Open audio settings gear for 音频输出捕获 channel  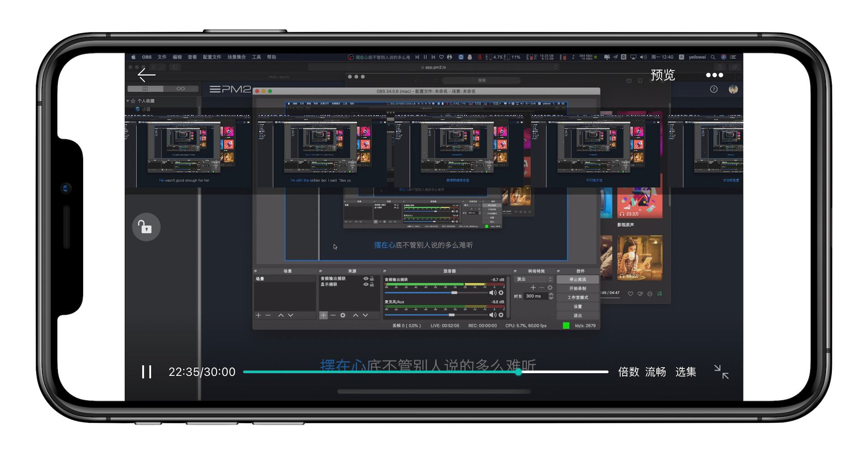pos(501,293)
